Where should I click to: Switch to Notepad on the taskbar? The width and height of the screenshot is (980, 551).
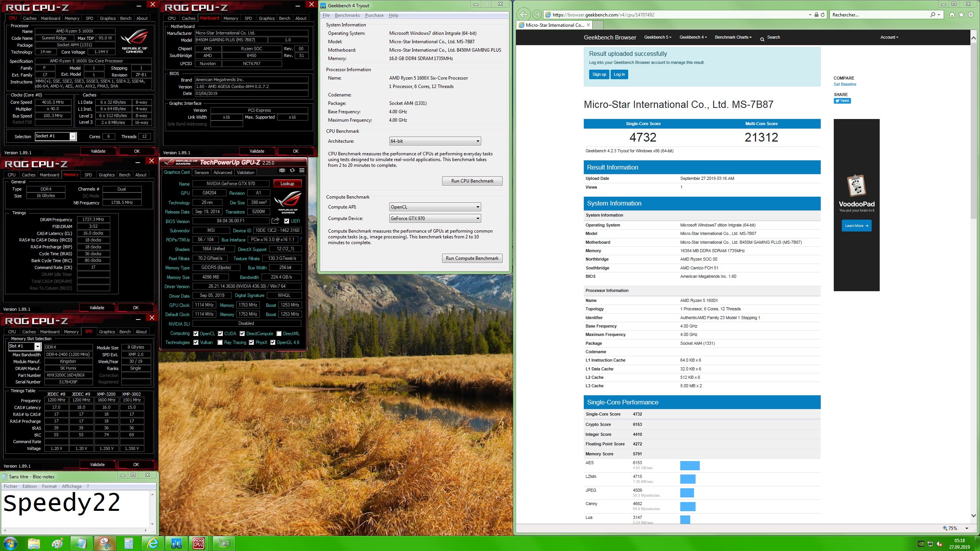[81, 543]
